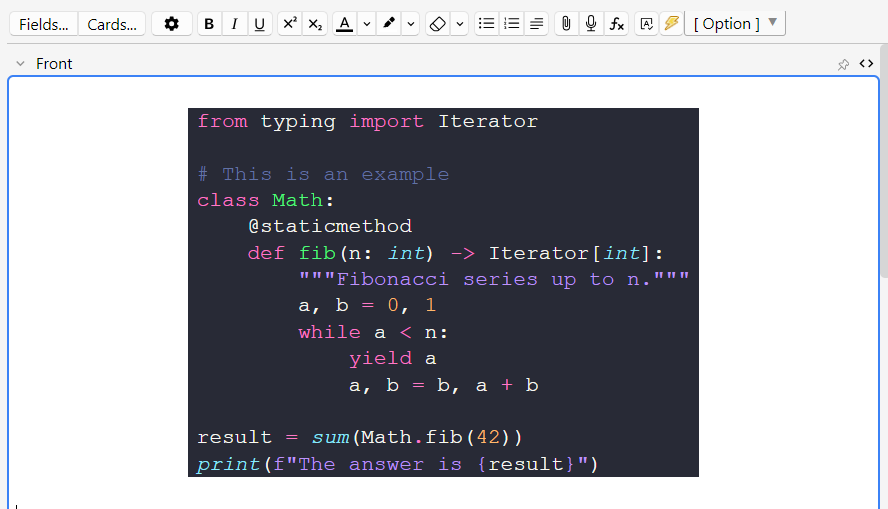Screen dimensions: 888x509
Task: Click the 'class Math:' line
Action: point(266,200)
